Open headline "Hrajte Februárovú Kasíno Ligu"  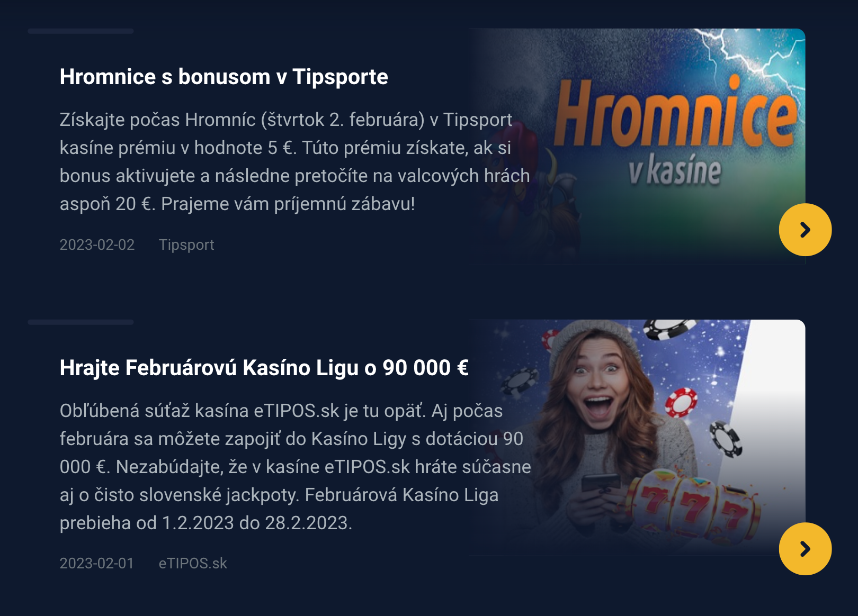pyautogui.click(x=264, y=368)
